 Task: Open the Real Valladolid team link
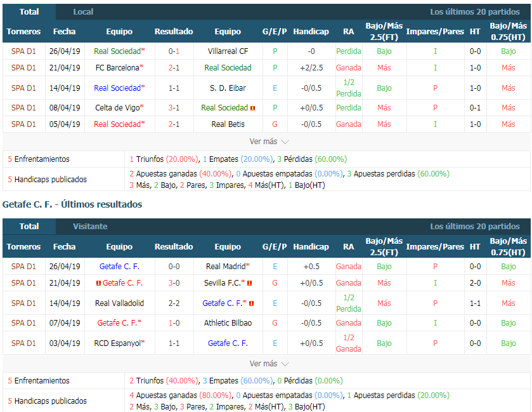point(119,303)
